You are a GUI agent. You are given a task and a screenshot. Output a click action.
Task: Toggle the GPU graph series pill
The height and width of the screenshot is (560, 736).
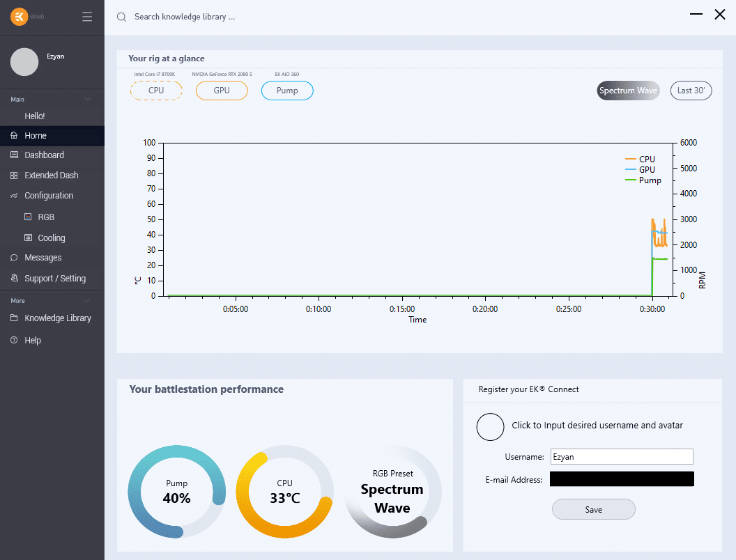point(222,91)
